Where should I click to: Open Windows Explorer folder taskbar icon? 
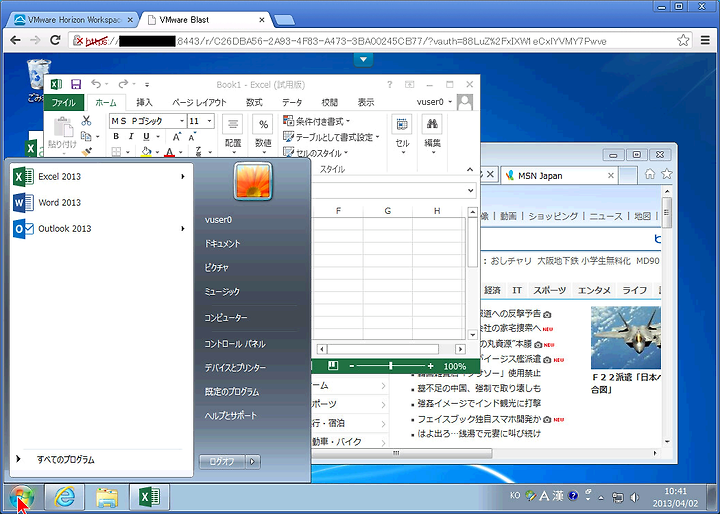coord(107,497)
